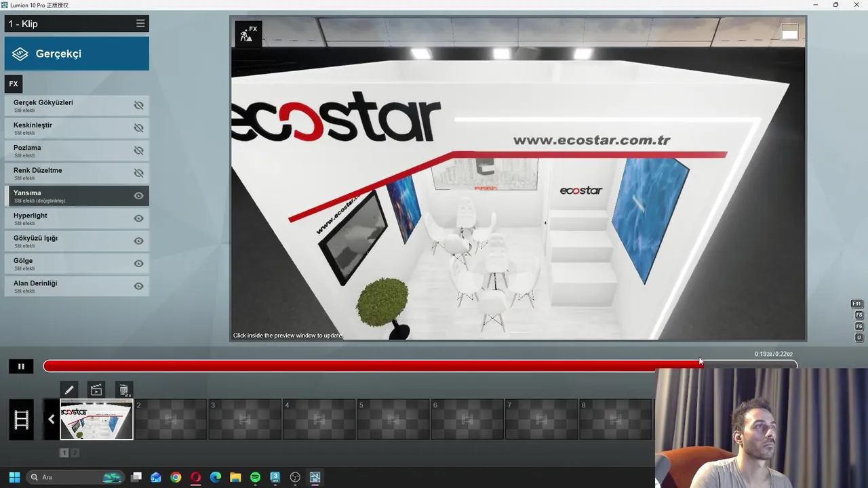Open Spotify from the taskbar

255,477
